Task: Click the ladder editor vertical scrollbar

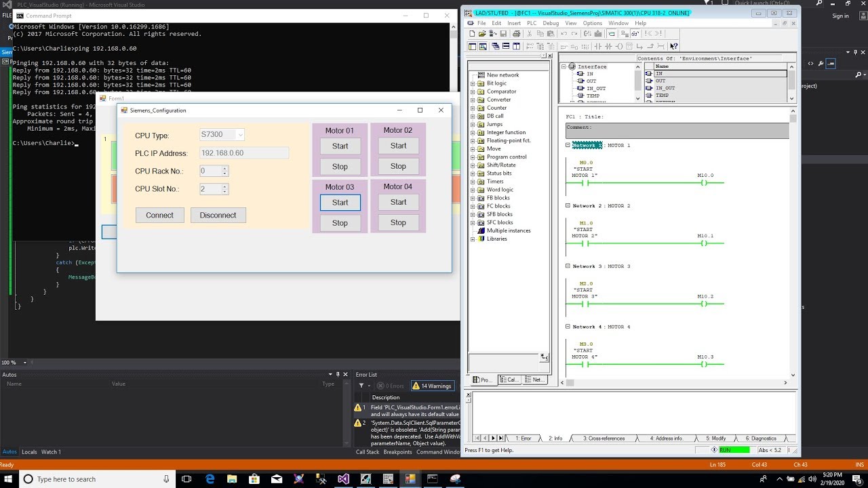Action: (793, 244)
